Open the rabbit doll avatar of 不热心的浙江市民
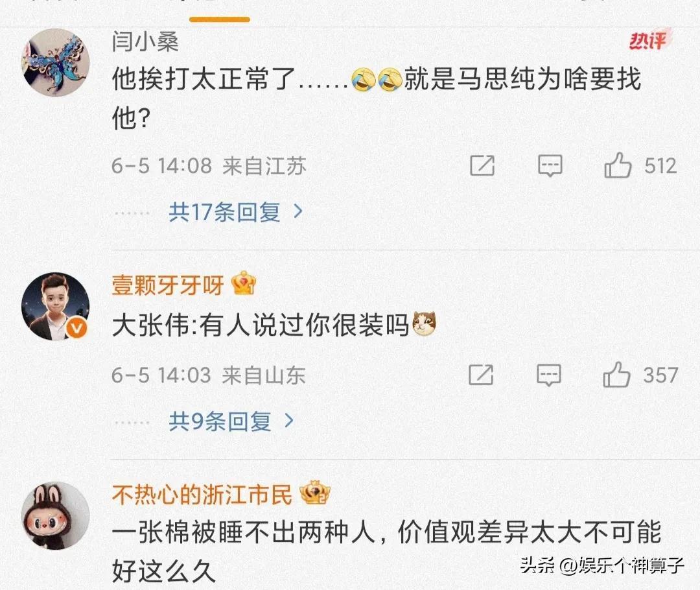The image size is (700, 590). [x=55, y=515]
